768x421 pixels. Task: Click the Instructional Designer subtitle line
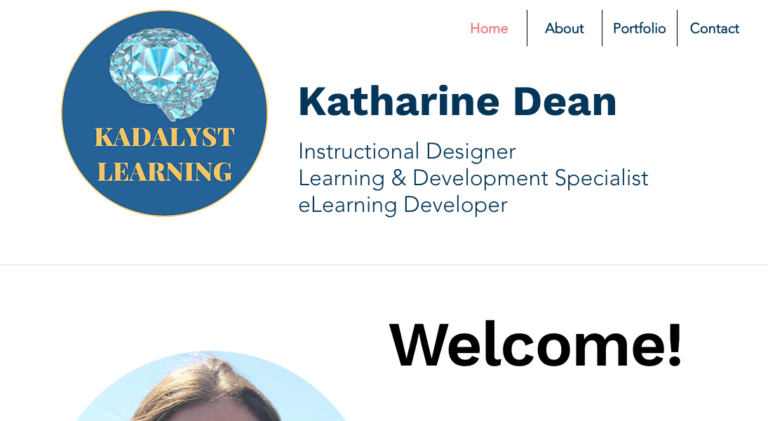(407, 152)
